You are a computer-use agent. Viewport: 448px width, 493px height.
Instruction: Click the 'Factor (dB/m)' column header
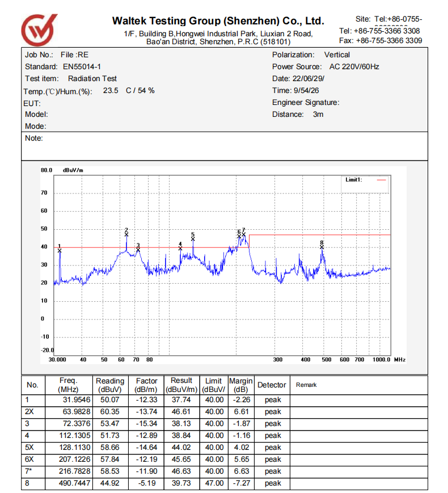coord(146,385)
